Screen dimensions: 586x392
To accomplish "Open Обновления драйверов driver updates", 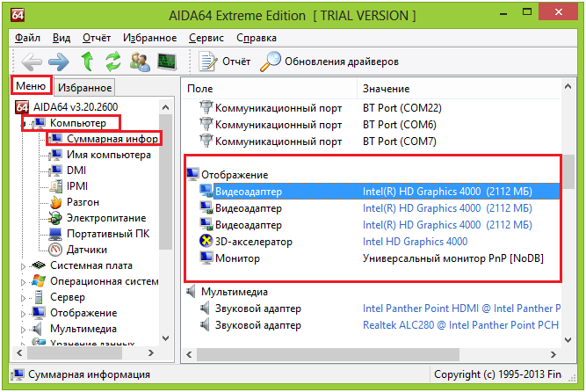I will tap(329, 62).
